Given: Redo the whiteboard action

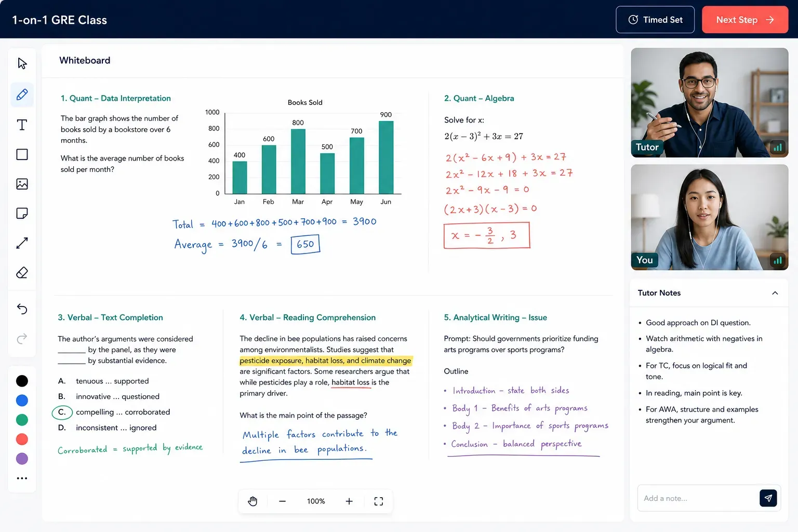Looking at the screenshot, I should click(22, 339).
